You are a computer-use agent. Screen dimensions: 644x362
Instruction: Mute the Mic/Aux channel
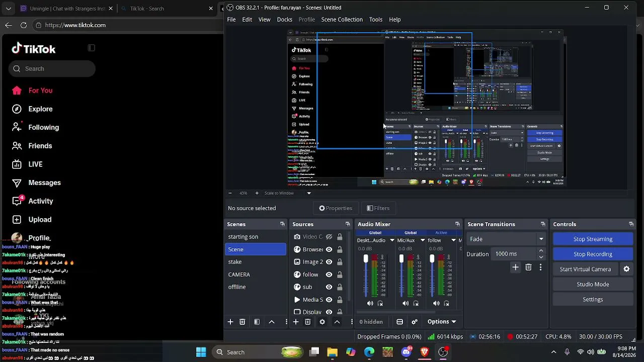(x=406, y=303)
